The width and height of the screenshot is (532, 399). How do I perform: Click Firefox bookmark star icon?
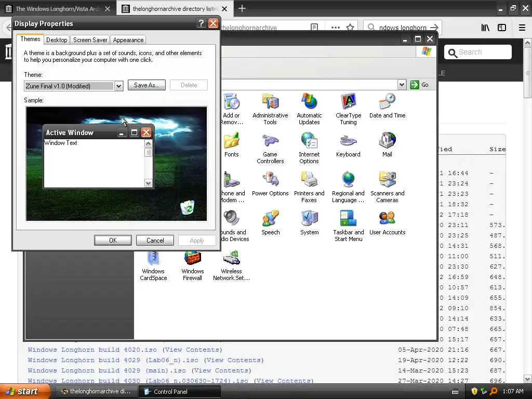pyautogui.click(x=350, y=28)
